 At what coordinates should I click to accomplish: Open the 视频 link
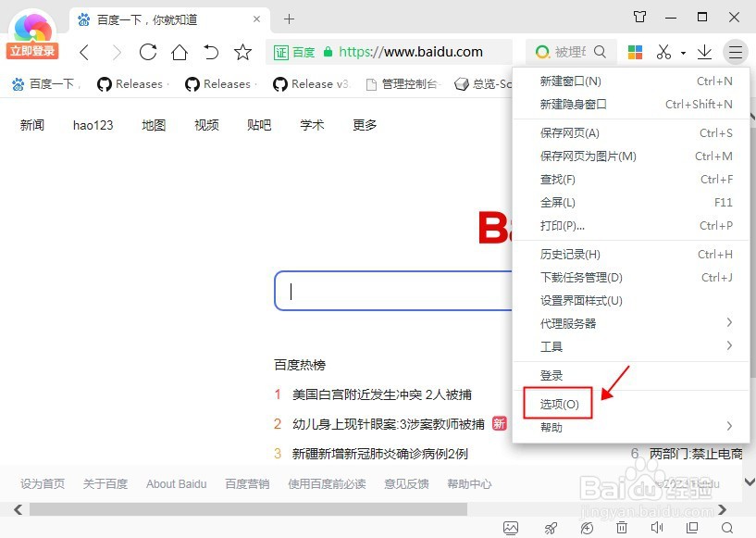[x=206, y=125]
